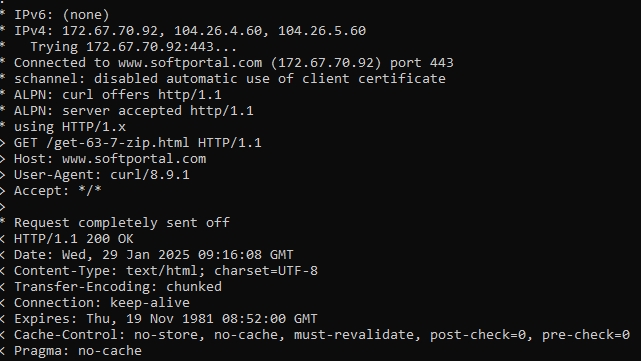The height and width of the screenshot is (361, 641).
Task: Click the schannel client certificate line
Action: click(230, 78)
